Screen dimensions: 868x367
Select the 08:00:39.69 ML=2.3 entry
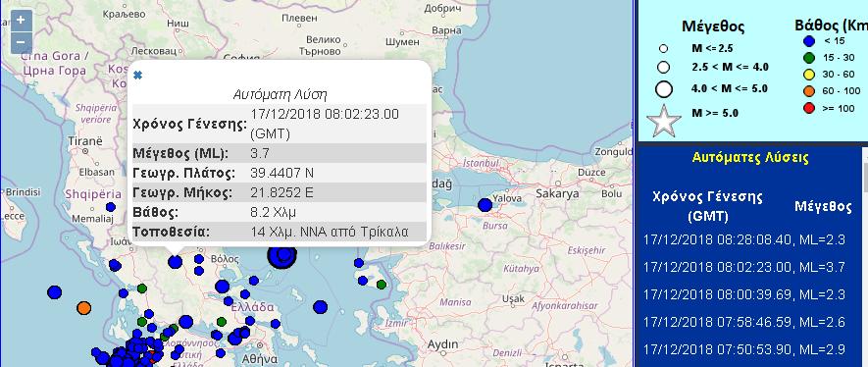[x=744, y=295]
